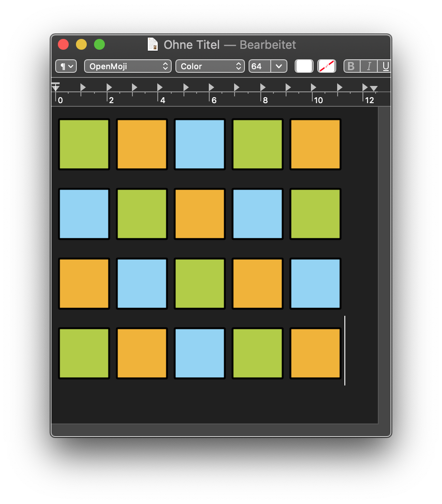Zoom the window with the green button

(x=99, y=44)
